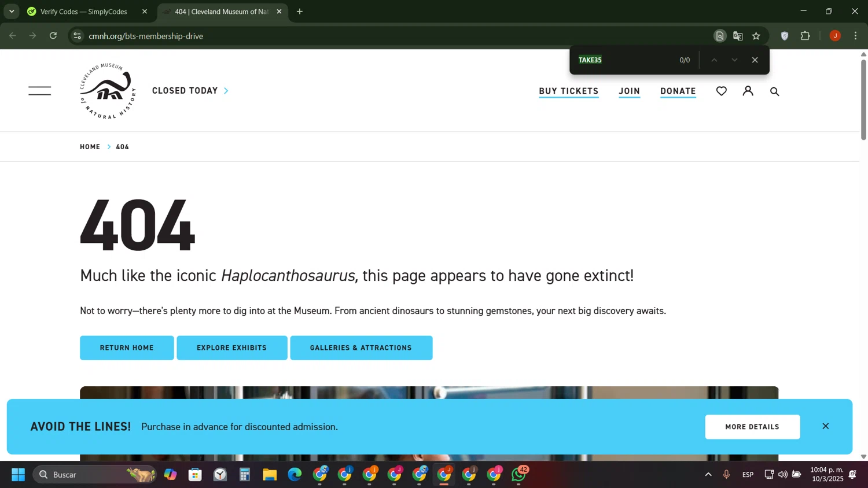Open favorites using the heart icon
868x488 pixels.
721,91
